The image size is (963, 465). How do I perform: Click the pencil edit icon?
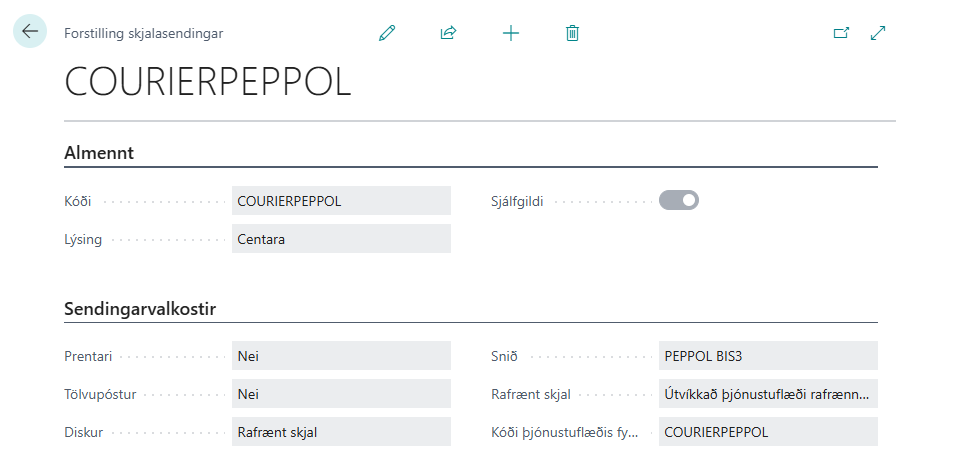[387, 33]
